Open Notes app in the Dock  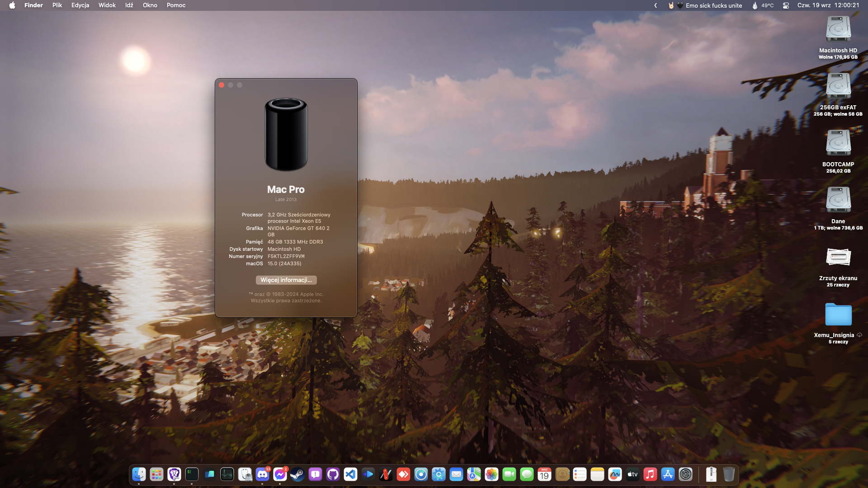[597, 474]
